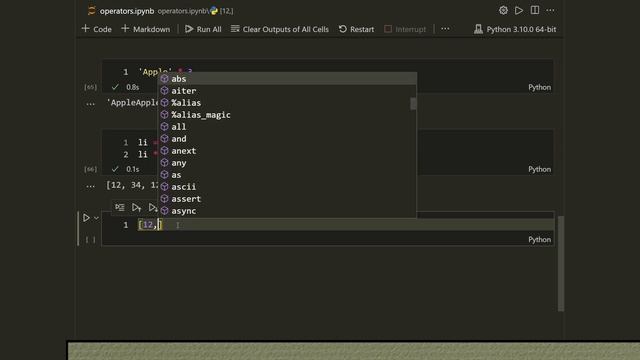Click the Python language label of cell 65
This screenshot has width=640, height=360.
pyautogui.click(x=539, y=87)
